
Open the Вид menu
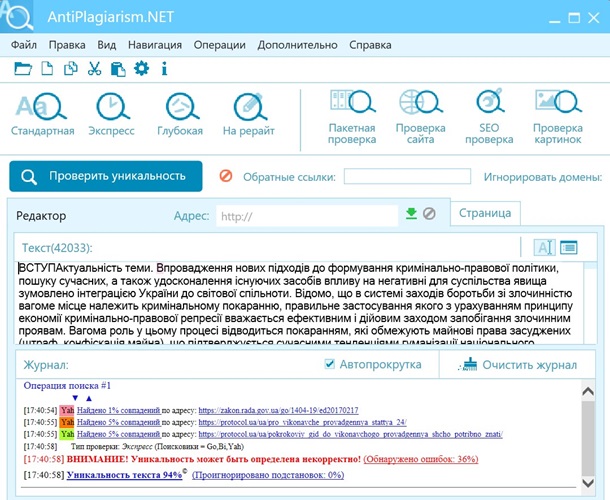107,45
